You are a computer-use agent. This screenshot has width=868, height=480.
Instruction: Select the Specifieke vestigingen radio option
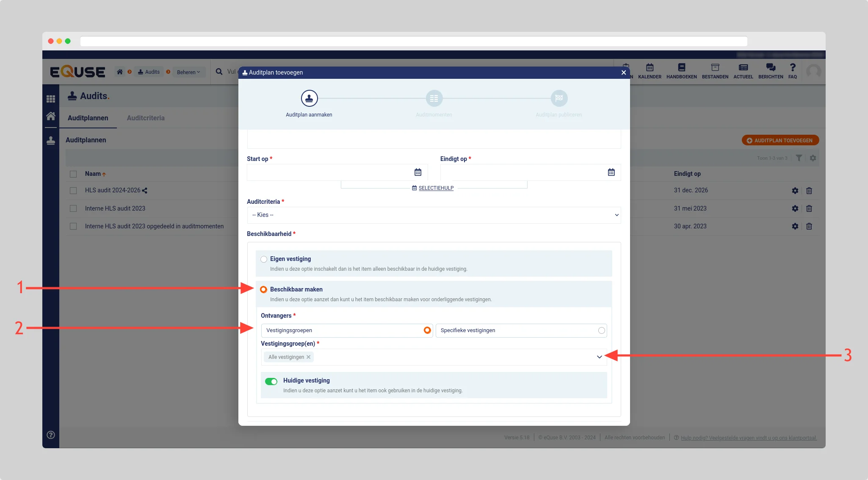pyautogui.click(x=601, y=330)
